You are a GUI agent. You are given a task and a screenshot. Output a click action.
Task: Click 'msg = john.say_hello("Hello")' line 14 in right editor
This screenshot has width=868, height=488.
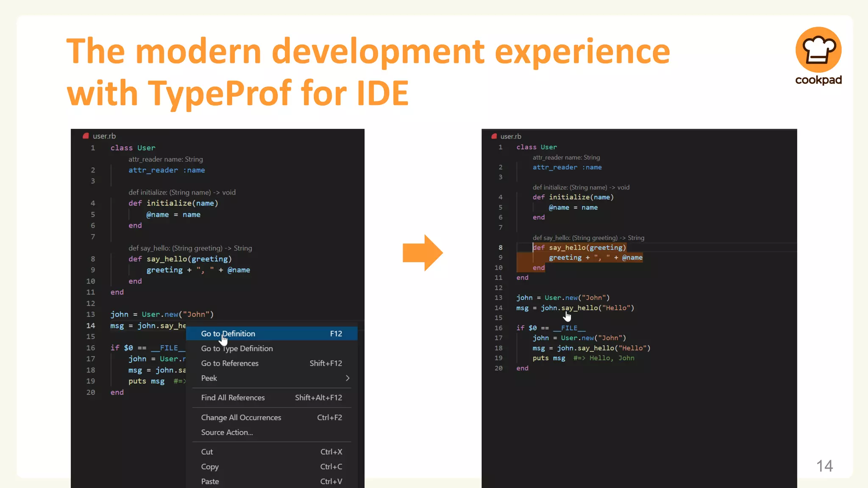pyautogui.click(x=575, y=308)
